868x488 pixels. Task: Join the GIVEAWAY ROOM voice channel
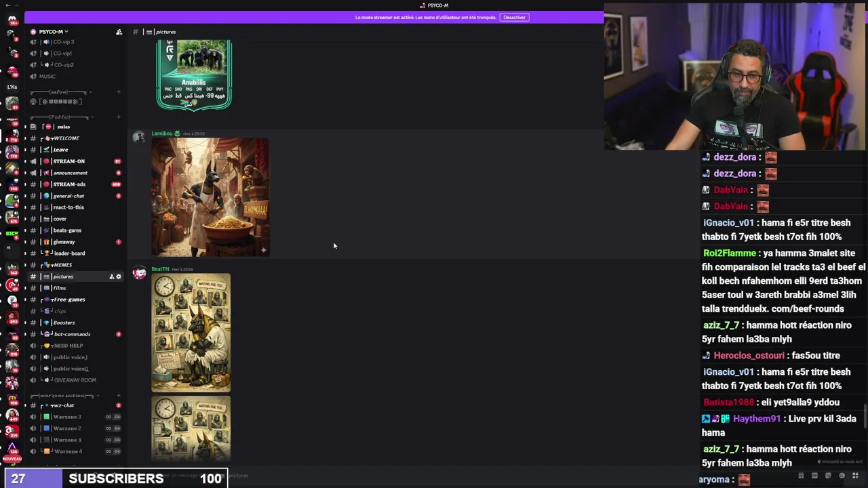(75, 380)
